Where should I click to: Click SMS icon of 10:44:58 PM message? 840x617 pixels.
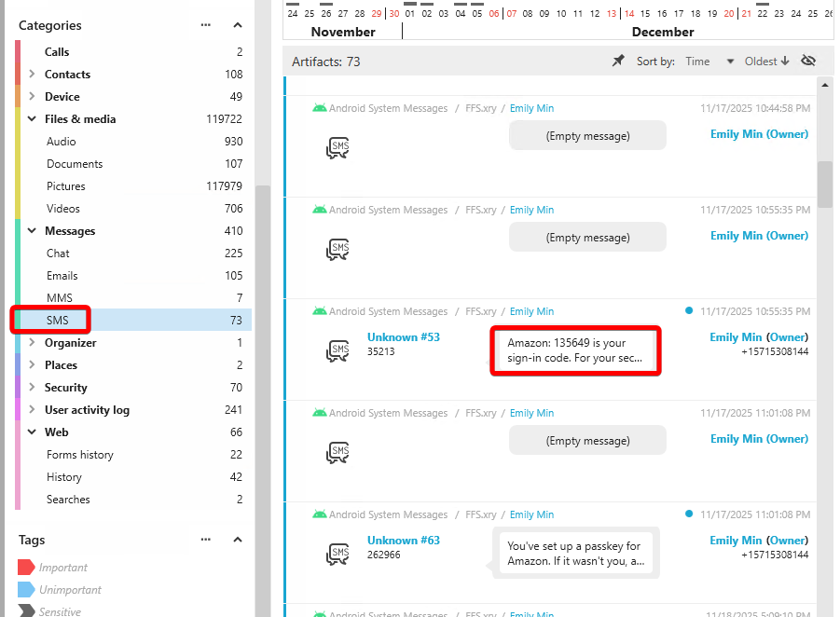(337, 148)
